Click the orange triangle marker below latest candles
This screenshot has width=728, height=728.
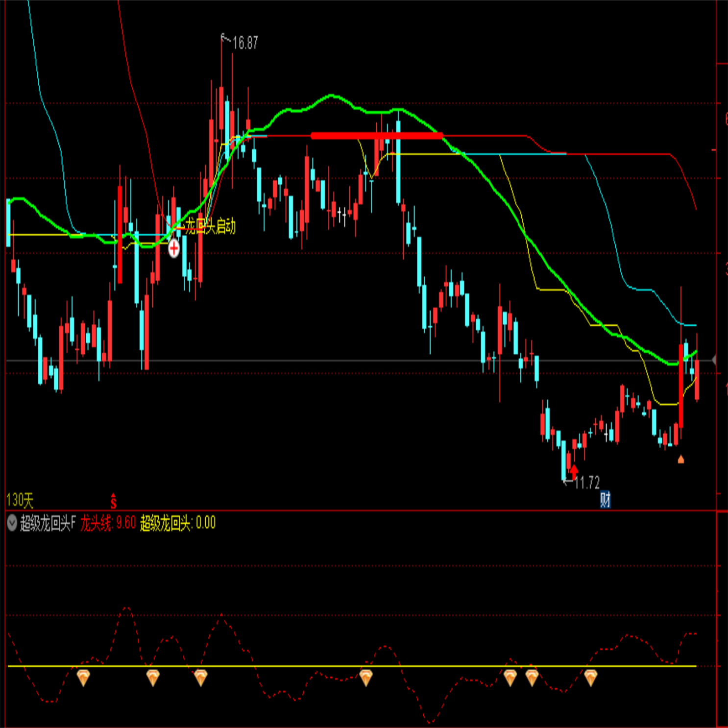tap(680, 460)
